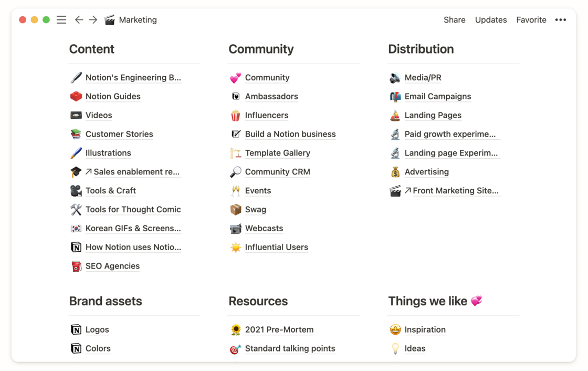Click the hammer and wrench icon of Tools for Thought Comic
The image size is (588, 371).
point(76,210)
